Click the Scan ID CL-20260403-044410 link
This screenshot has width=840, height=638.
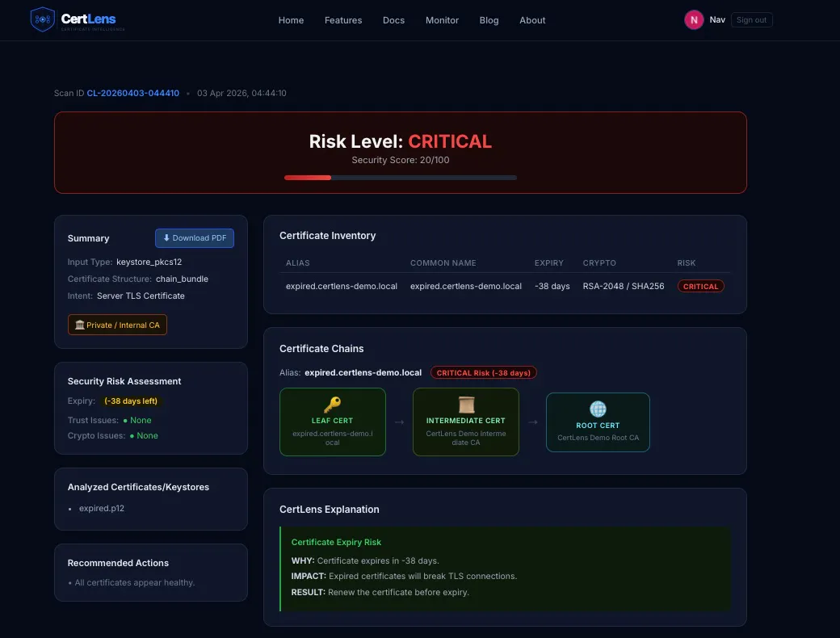(x=132, y=93)
